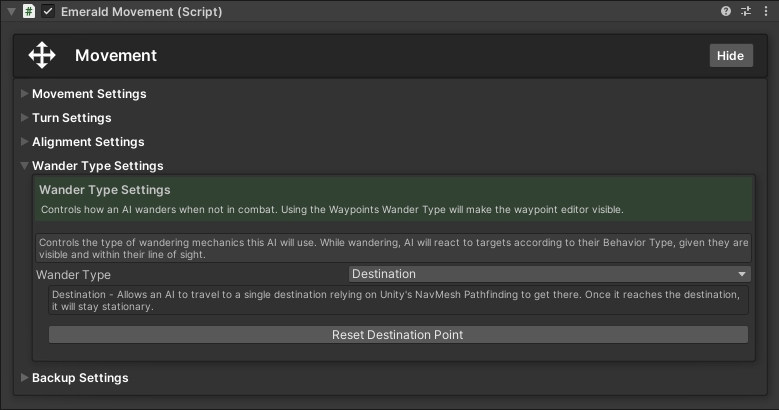Open the Wander Type Destination dropdown
779x410 pixels.
click(x=549, y=274)
